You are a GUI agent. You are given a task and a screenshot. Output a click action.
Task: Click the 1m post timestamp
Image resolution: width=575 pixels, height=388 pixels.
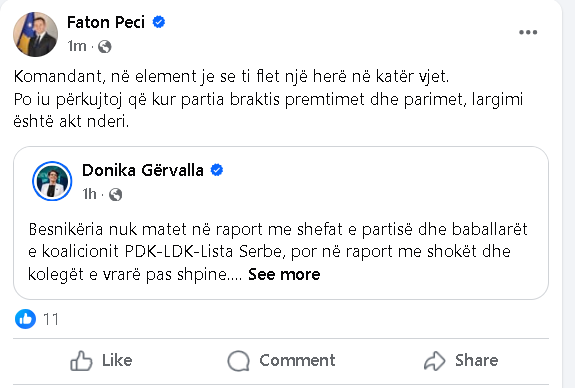click(x=77, y=46)
